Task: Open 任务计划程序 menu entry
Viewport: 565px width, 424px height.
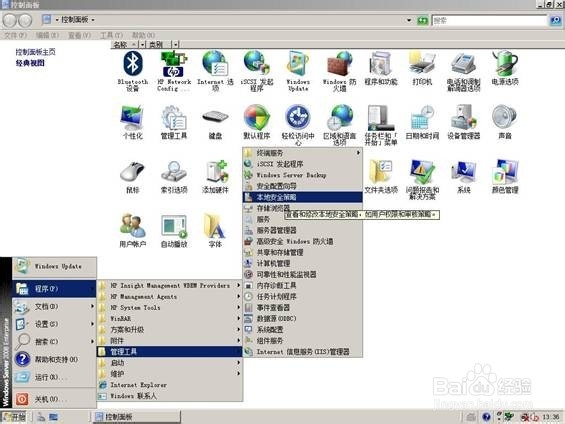Action: tap(303, 296)
